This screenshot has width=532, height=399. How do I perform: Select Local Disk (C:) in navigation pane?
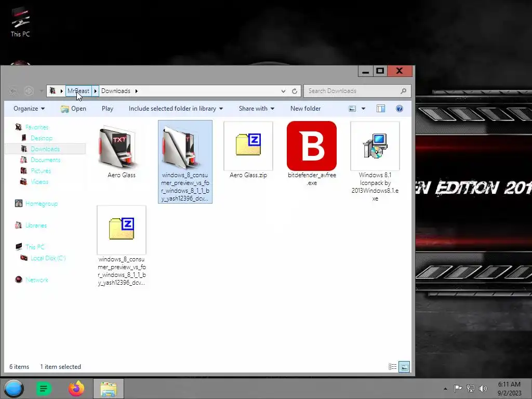(x=48, y=258)
